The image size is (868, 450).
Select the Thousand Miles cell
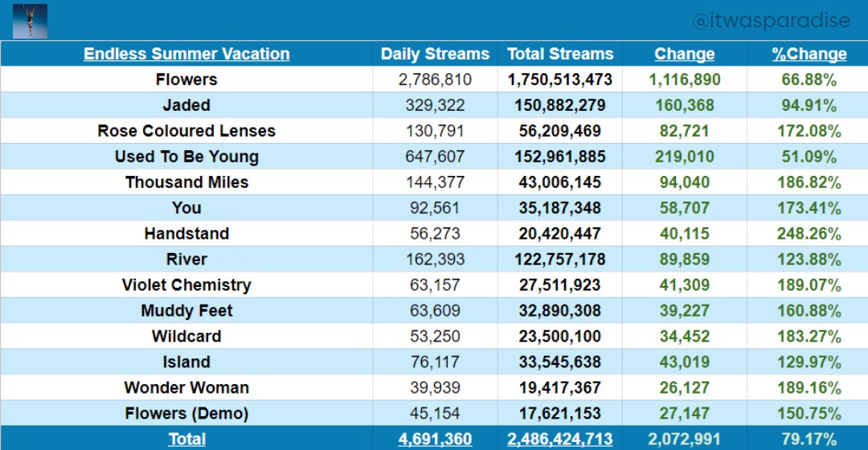coord(186,182)
